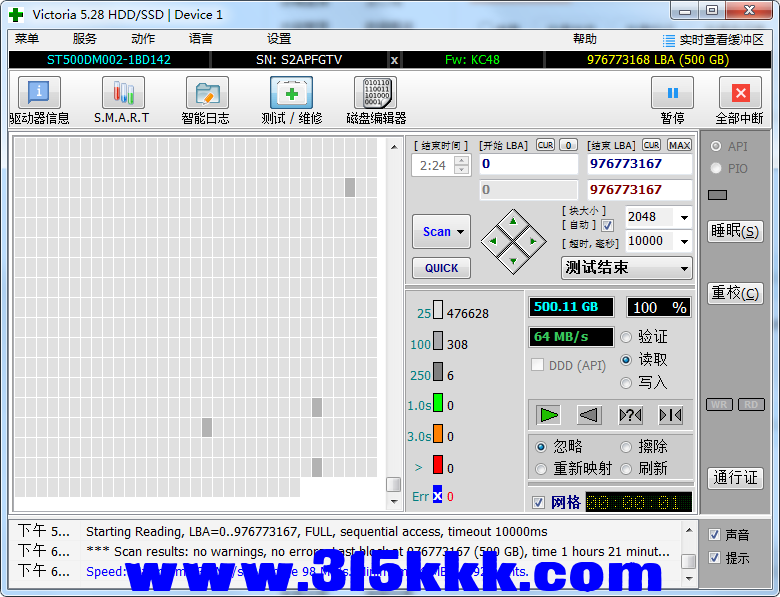780x597 pixels.
Task: Click the MAX button for end LBA
Action: tap(679, 145)
